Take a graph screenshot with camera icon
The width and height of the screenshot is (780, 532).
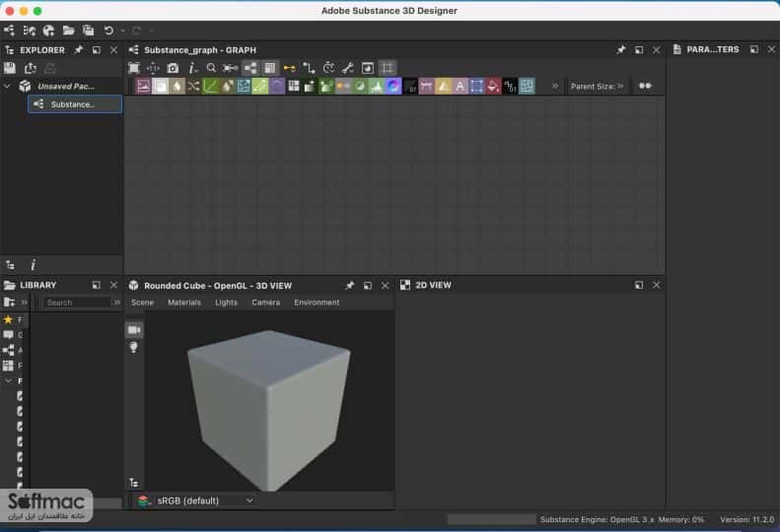[173, 68]
